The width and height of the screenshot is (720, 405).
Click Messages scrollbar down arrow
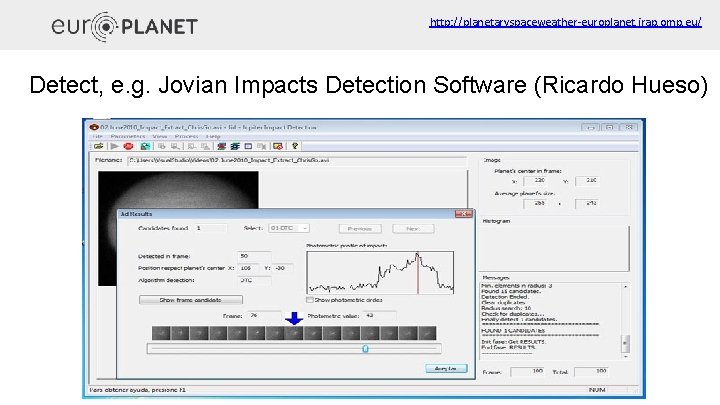coord(625,356)
